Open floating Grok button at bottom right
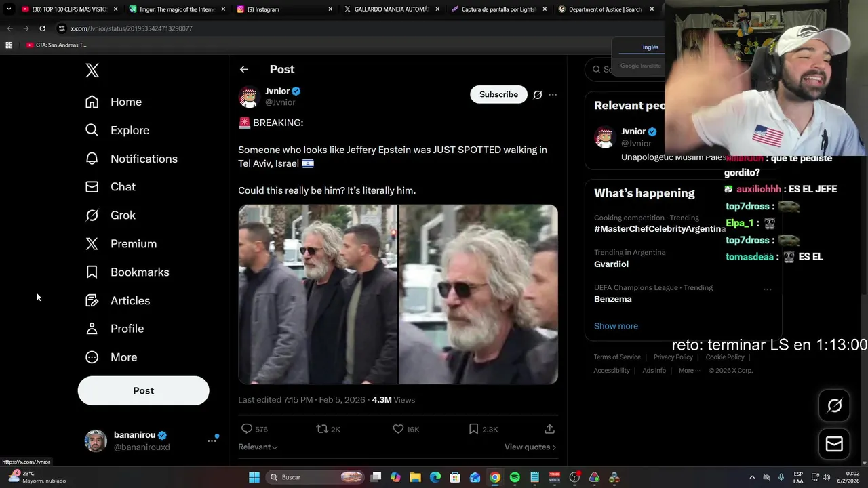The height and width of the screenshot is (488, 868). pos(834,405)
